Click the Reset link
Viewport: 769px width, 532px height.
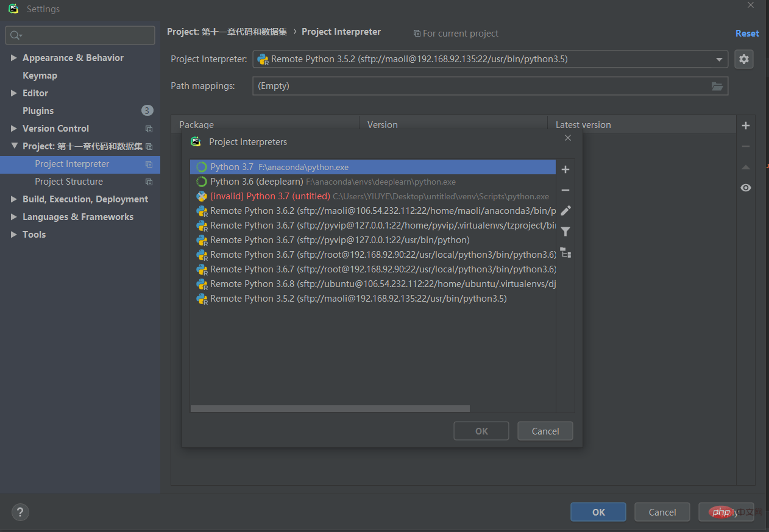(747, 34)
